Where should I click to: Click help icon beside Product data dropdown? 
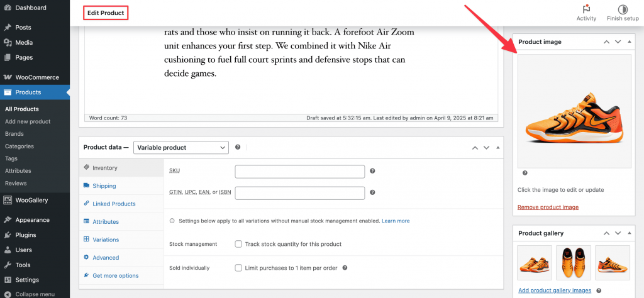coord(237,147)
